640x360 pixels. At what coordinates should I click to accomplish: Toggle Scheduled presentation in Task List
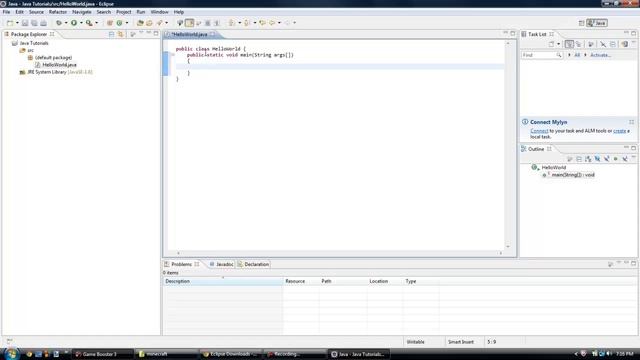(578, 44)
